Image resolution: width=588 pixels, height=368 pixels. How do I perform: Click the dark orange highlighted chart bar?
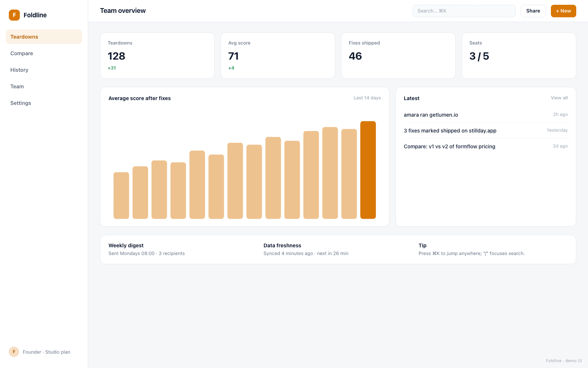click(368, 170)
